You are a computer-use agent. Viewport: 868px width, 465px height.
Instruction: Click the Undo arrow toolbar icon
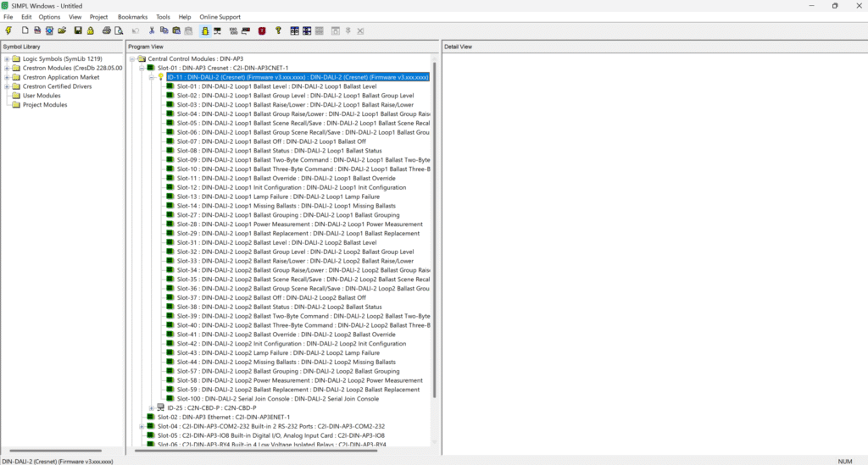136,31
